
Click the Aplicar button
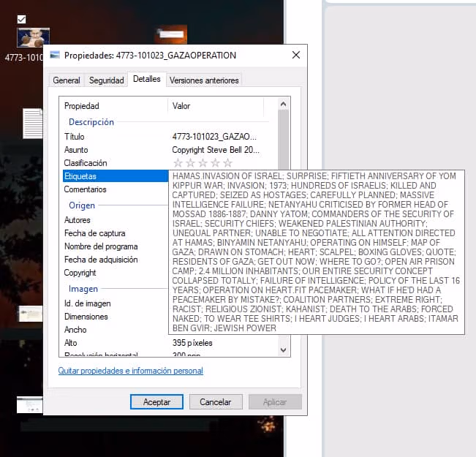pyautogui.click(x=275, y=401)
